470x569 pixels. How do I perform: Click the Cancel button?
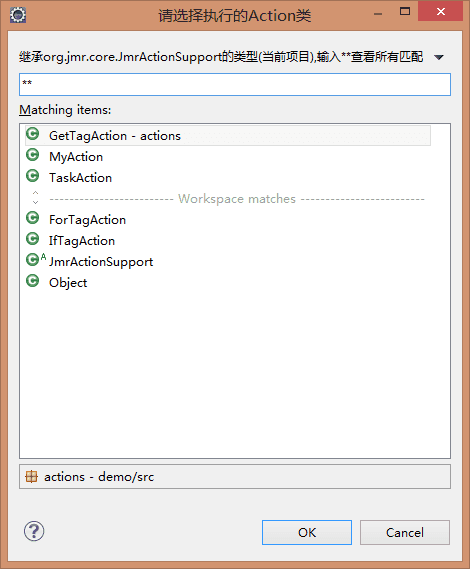[x=405, y=532]
